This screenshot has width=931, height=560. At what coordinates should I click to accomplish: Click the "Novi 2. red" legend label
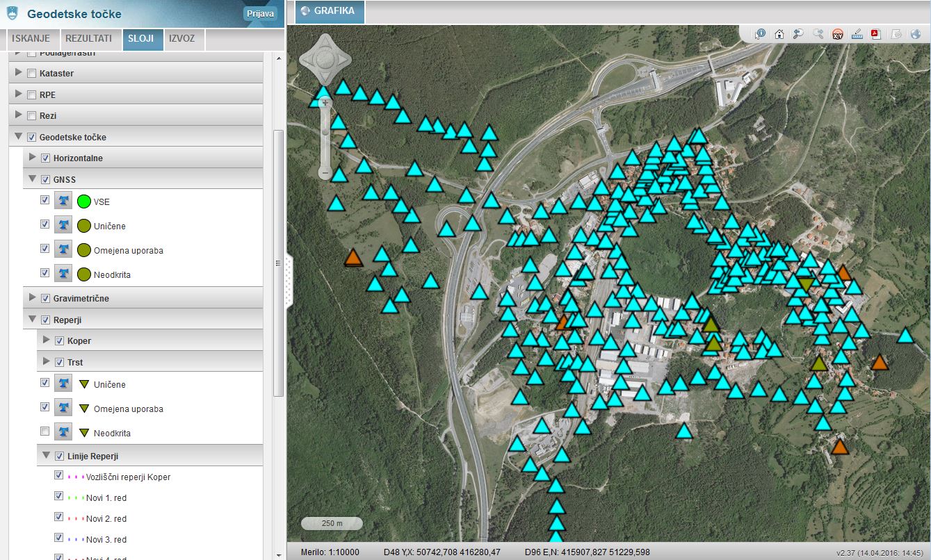(x=106, y=519)
